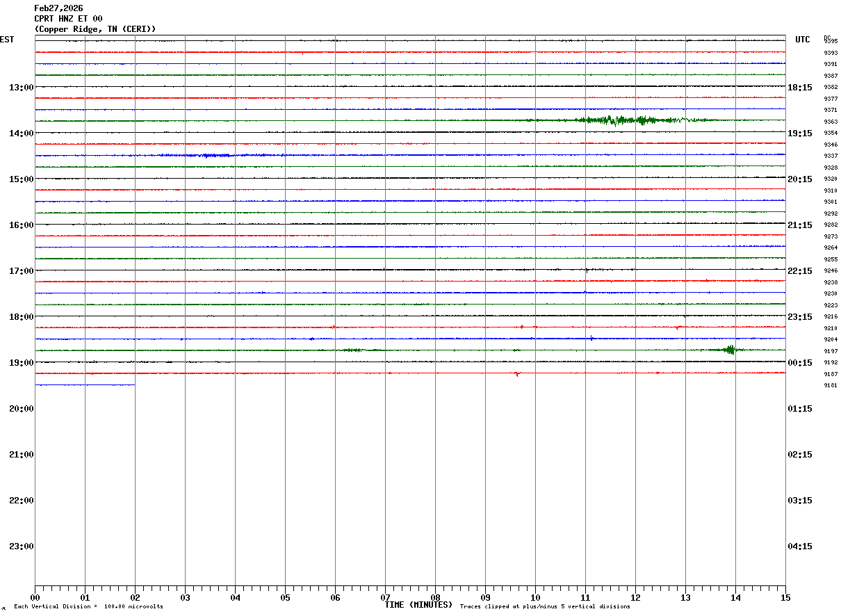Viewport: 841px width, 616px height.
Task: Click the DC offset value "9181"
Action: (831, 385)
